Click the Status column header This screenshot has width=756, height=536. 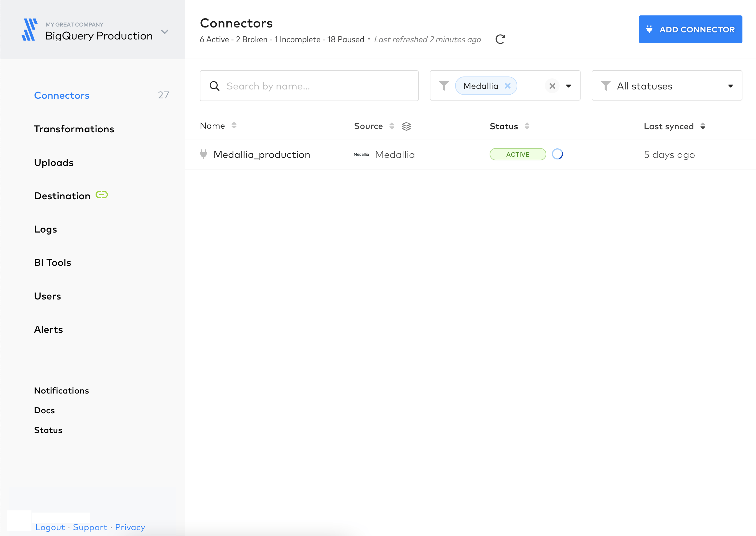tap(503, 126)
